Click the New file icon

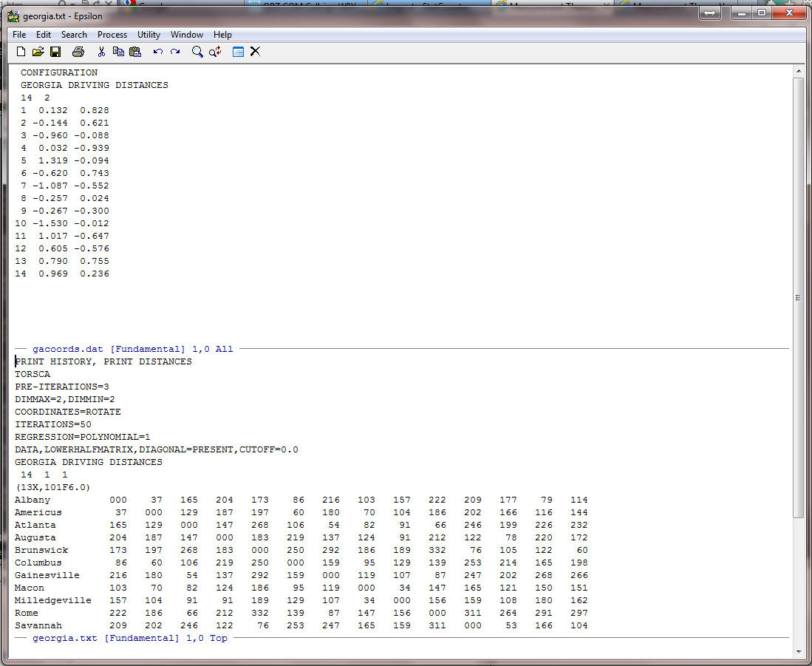tap(21, 52)
